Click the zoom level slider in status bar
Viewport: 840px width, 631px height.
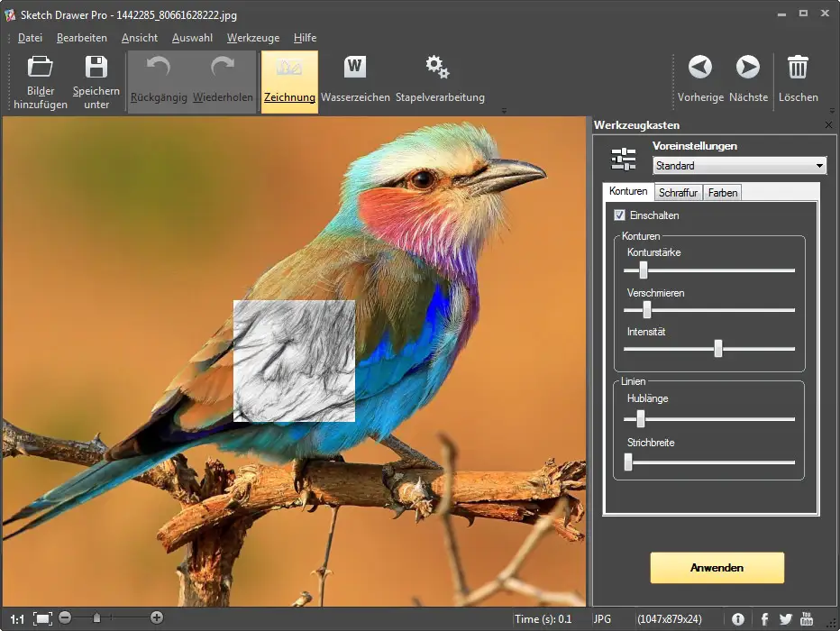(x=111, y=617)
